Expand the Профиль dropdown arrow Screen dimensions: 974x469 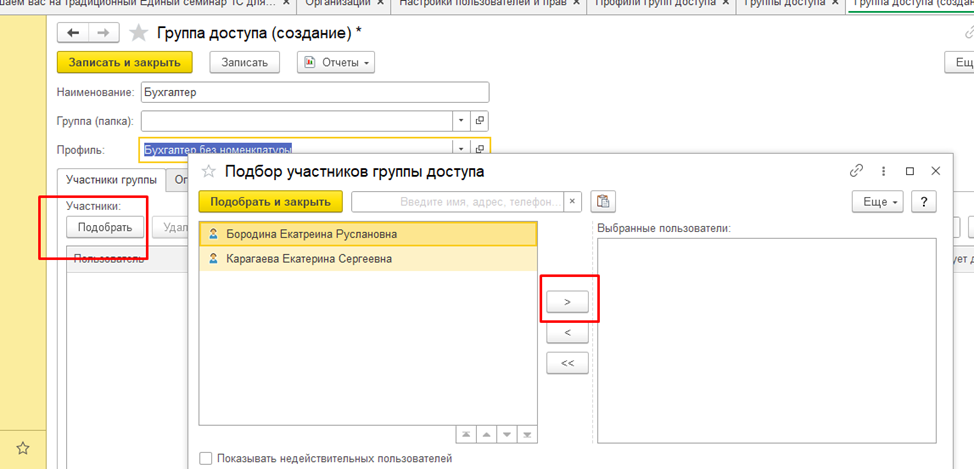tap(462, 149)
